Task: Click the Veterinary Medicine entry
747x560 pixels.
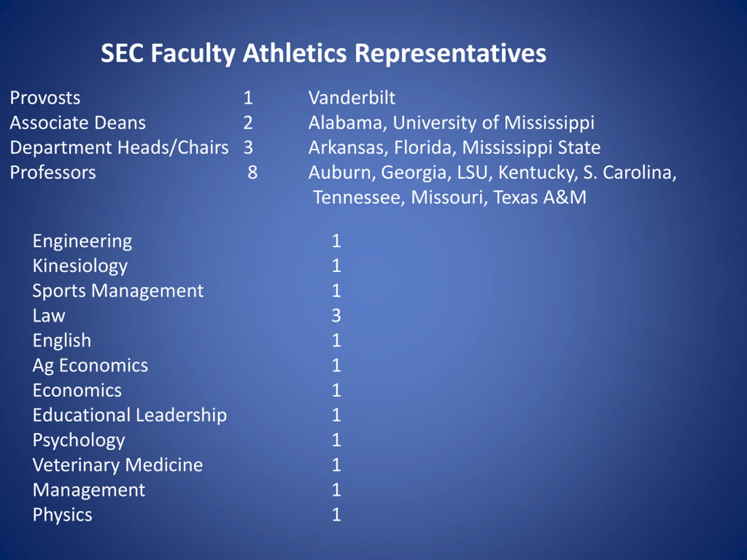Action: 118,465
